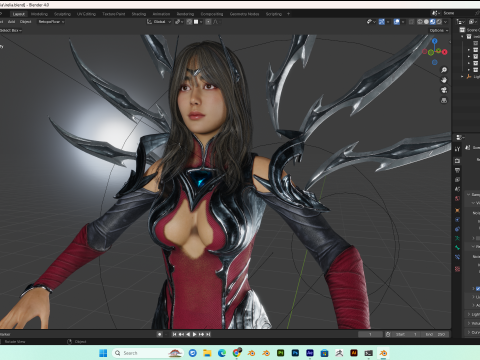
Task: Open the snap-to element dropdown
Action: (x=198, y=22)
